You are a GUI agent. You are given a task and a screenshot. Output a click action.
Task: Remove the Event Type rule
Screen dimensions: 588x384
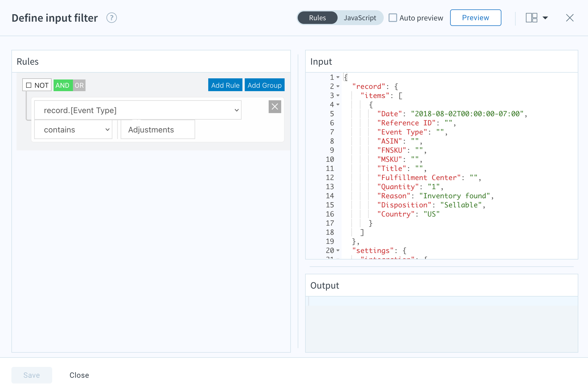point(275,107)
